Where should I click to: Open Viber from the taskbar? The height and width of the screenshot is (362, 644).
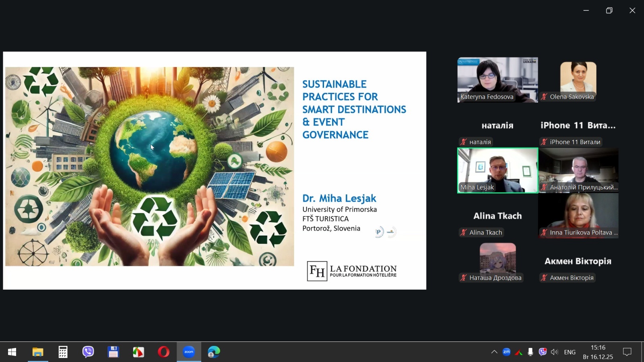pyautogui.click(x=88, y=352)
